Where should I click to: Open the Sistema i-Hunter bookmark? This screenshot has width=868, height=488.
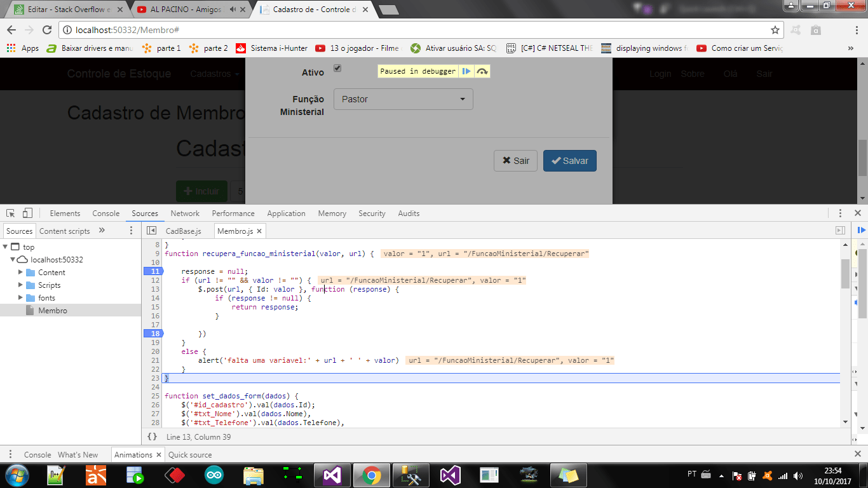point(271,48)
